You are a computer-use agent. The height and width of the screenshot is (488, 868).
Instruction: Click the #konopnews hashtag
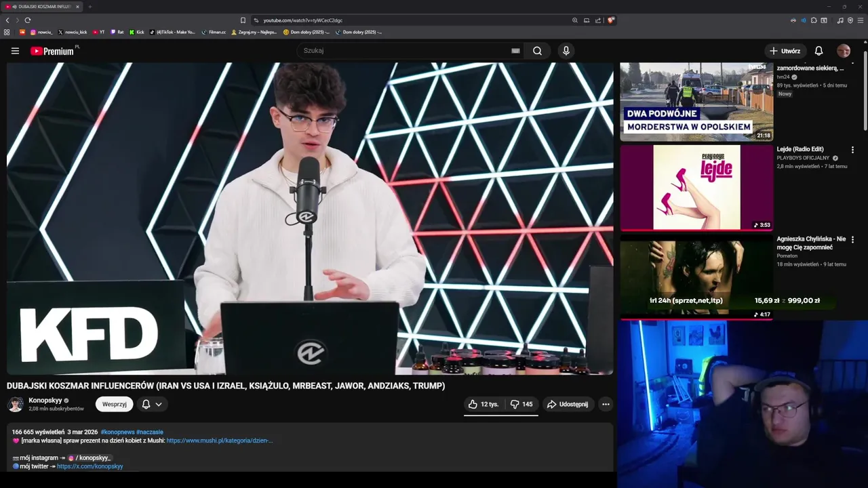(x=117, y=432)
